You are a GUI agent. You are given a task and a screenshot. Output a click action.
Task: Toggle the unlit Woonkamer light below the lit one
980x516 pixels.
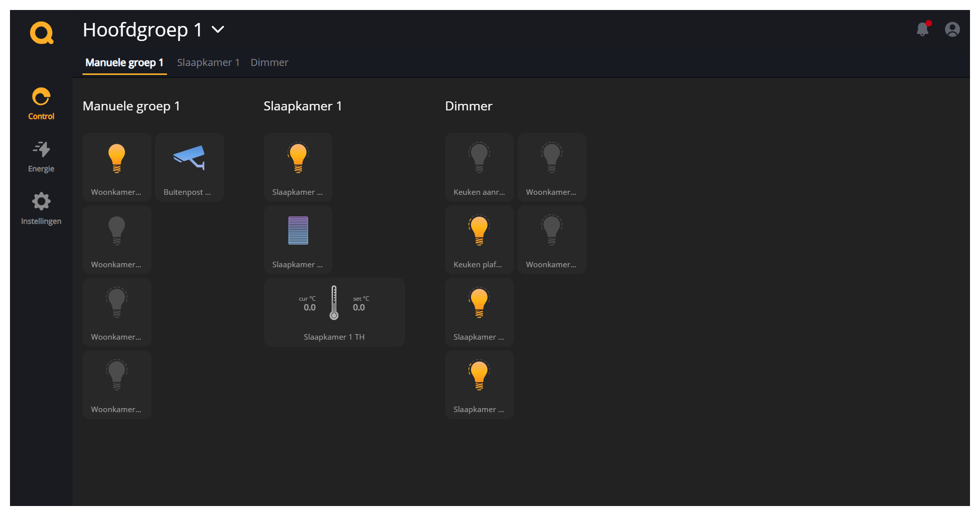[x=116, y=240]
